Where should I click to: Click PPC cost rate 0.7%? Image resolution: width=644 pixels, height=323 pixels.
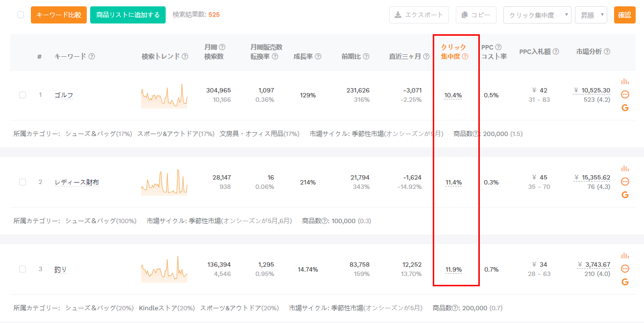pyautogui.click(x=491, y=269)
